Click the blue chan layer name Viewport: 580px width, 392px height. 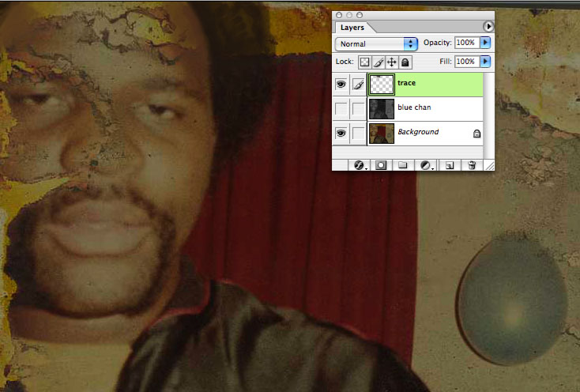coord(414,107)
